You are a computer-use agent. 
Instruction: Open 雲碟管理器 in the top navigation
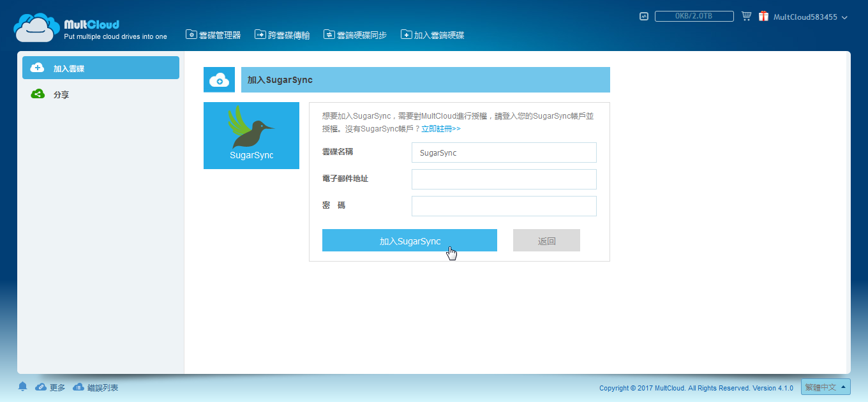coord(213,35)
